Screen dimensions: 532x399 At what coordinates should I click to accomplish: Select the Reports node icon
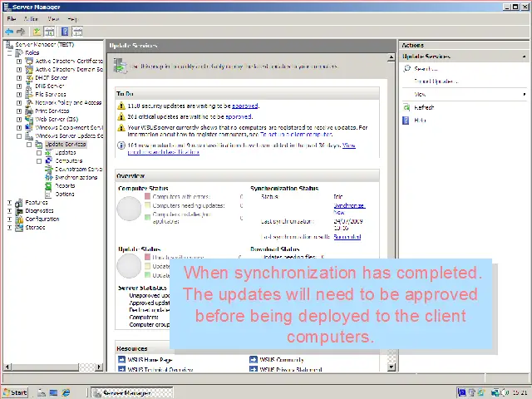click(x=49, y=185)
